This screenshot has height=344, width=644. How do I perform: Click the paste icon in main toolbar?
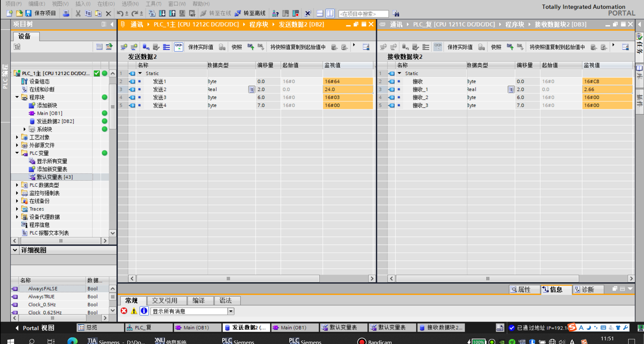pyautogui.click(x=98, y=13)
